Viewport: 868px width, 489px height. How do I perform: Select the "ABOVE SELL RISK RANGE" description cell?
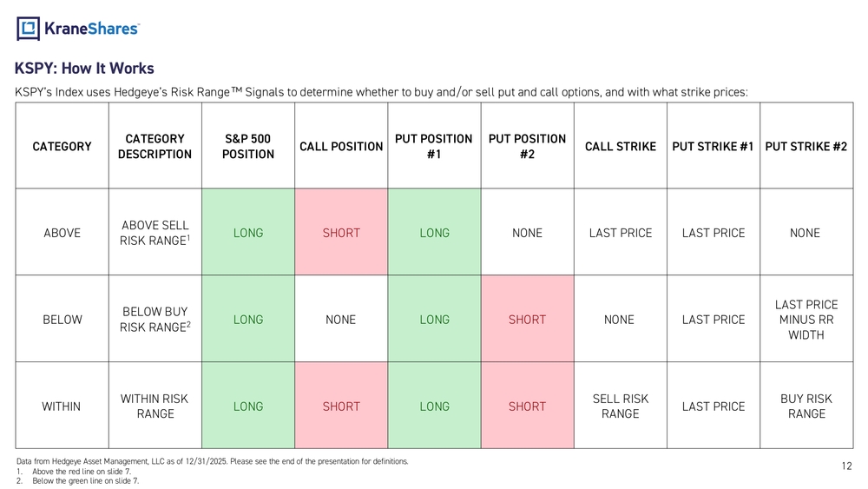click(x=155, y=233)
